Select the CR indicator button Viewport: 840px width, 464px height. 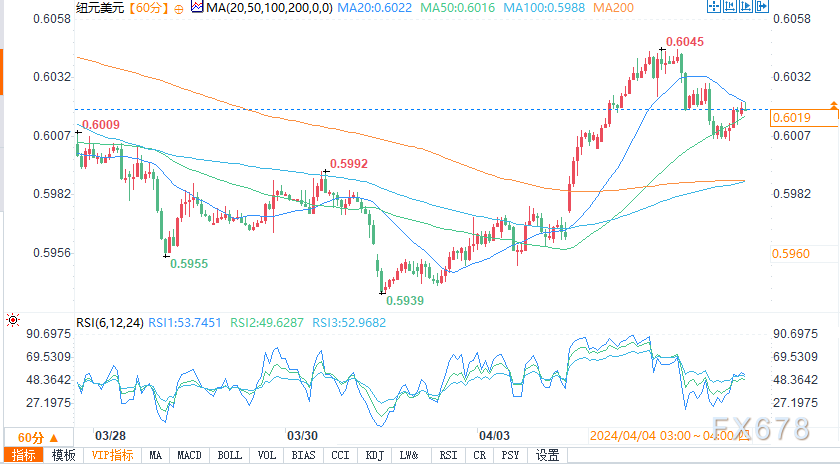pyautogui.click(x=479, y=455)
